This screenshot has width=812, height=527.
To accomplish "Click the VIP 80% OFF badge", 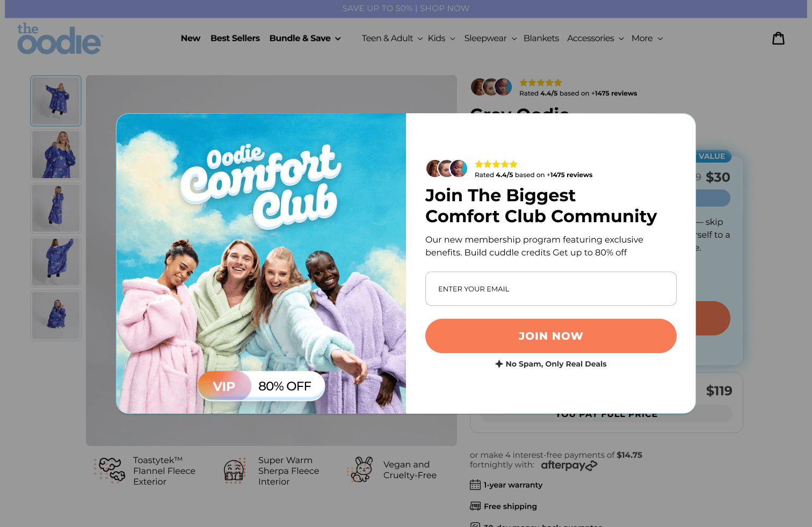I will 261,386.
